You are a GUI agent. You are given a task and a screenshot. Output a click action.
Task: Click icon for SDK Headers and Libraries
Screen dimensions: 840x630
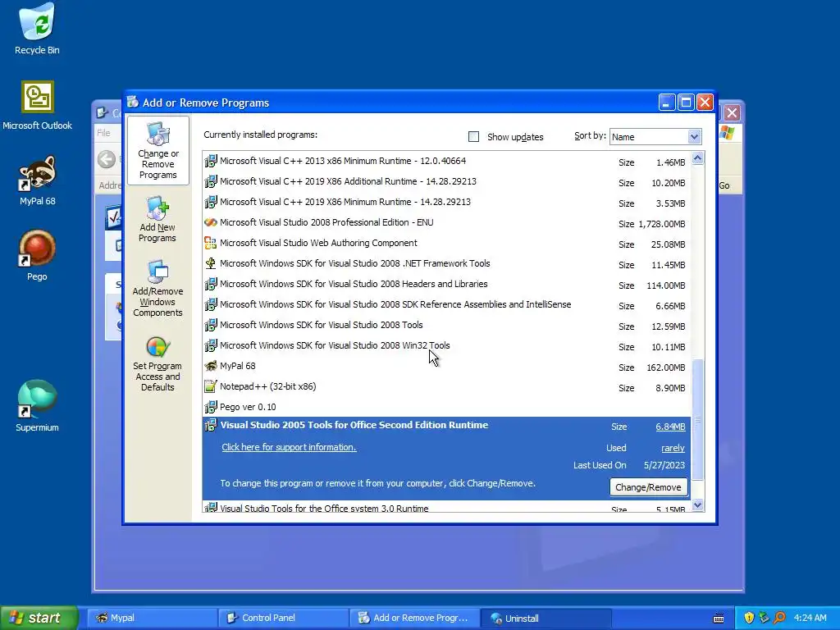pos(211,284)
